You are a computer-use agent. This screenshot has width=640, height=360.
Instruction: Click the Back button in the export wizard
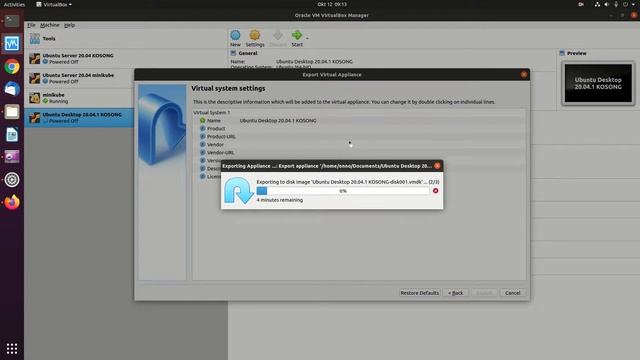[x=456, y=293]
